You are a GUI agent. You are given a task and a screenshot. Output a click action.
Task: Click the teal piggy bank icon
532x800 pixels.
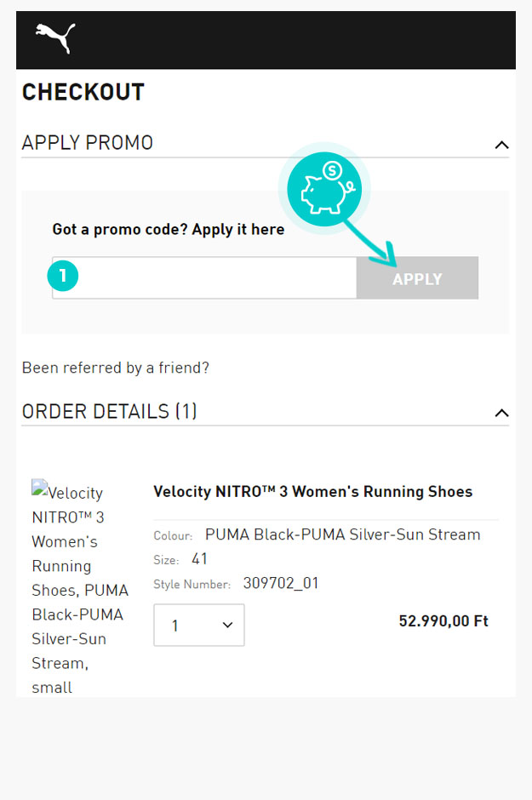(x=324, y=189)
